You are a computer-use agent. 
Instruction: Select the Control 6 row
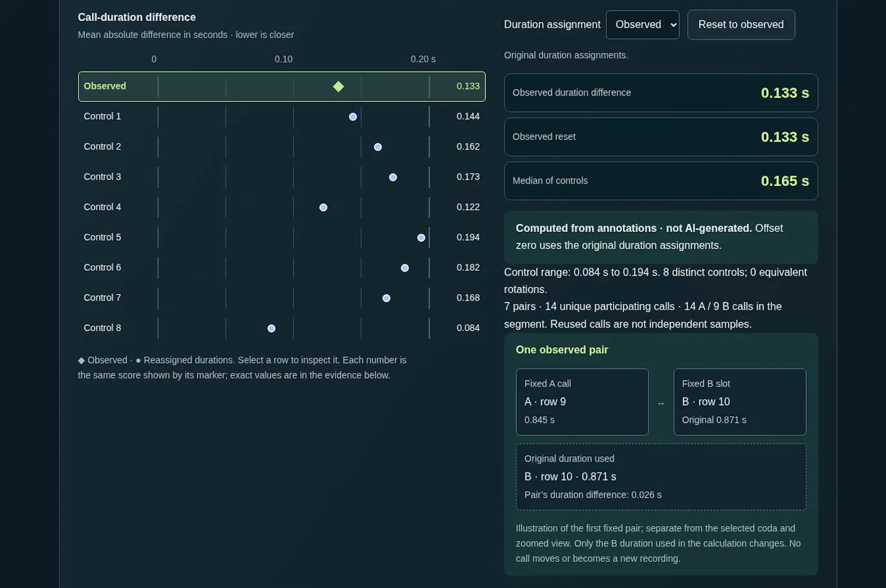coord(282,267)
